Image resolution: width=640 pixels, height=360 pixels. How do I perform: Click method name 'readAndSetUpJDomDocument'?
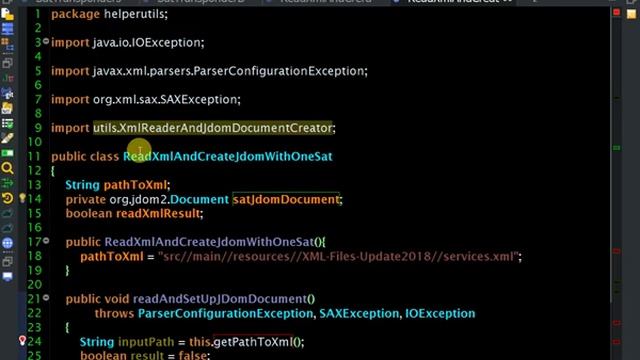pyautogui.click(x=220, y=299)
